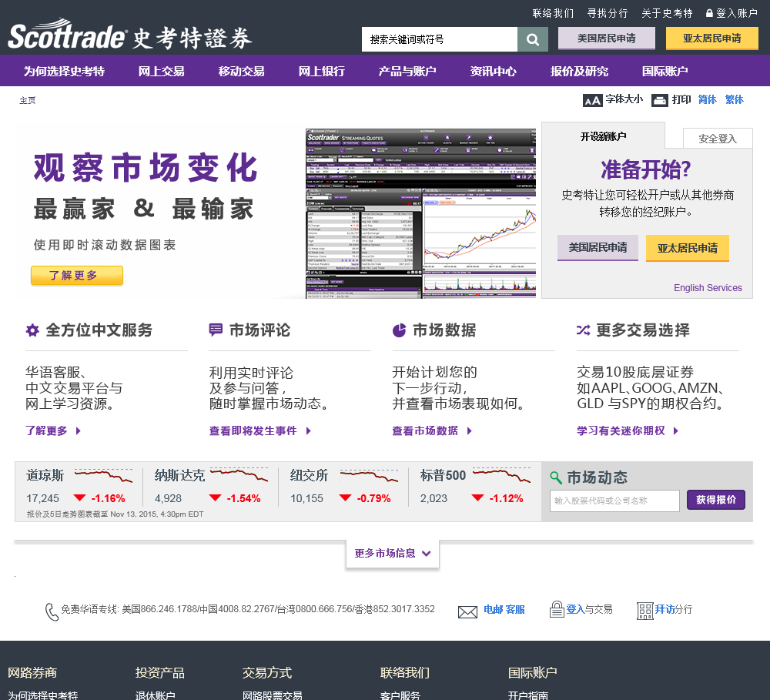Click the 查看市场数据 link
This screenshot has height=700, width=770.
[x=432, y=430]
